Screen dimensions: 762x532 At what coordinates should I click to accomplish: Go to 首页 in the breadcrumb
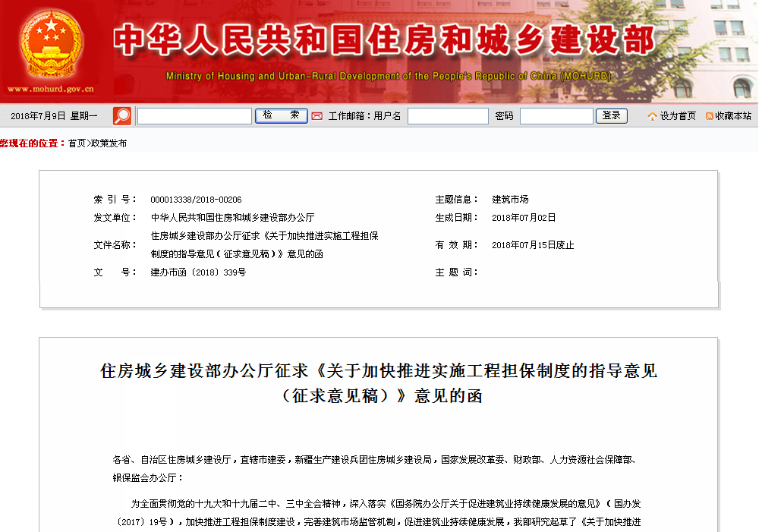point(77,143)
